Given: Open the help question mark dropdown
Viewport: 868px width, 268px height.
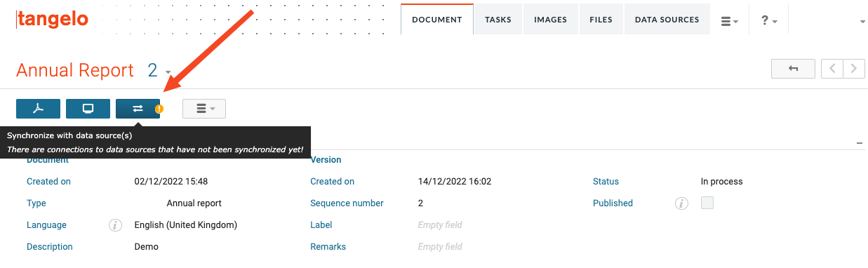Looking at the screenshot, I should click(769, 21).
